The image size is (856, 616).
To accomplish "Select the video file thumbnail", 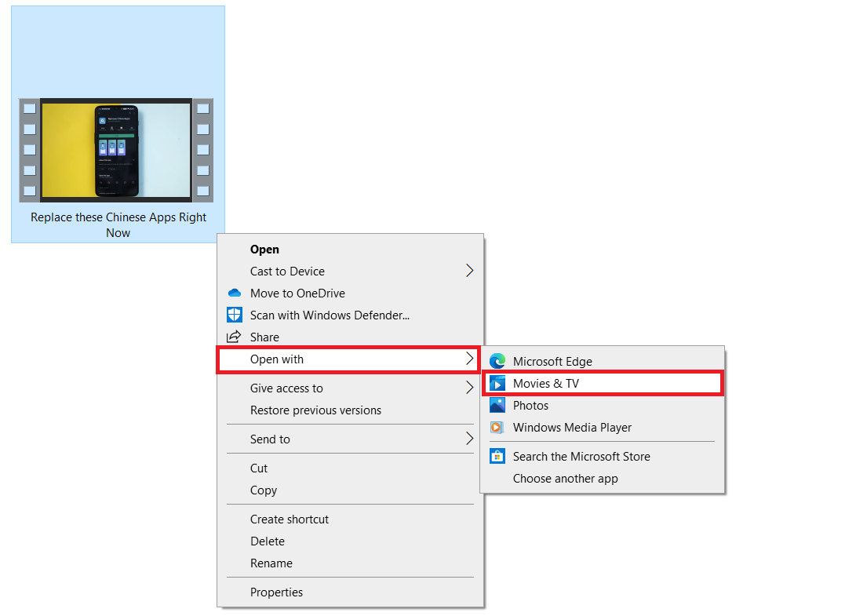I will click(x=116, y=150).
